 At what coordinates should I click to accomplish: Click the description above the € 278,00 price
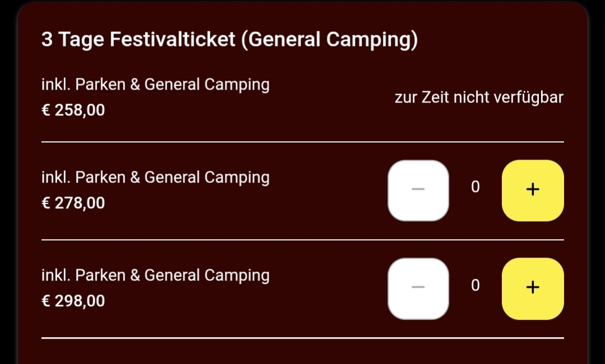[155, 178]
